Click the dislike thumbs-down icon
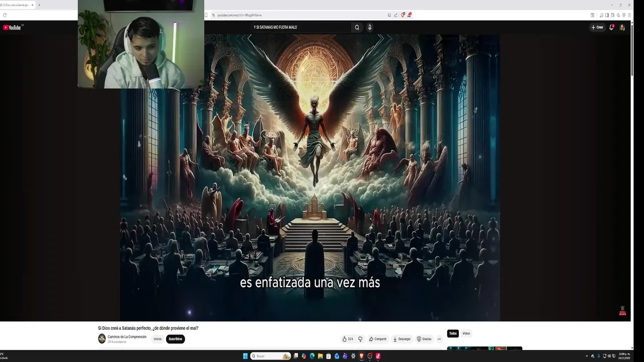This screenshot has height=362, width=644. click(360, 339)
